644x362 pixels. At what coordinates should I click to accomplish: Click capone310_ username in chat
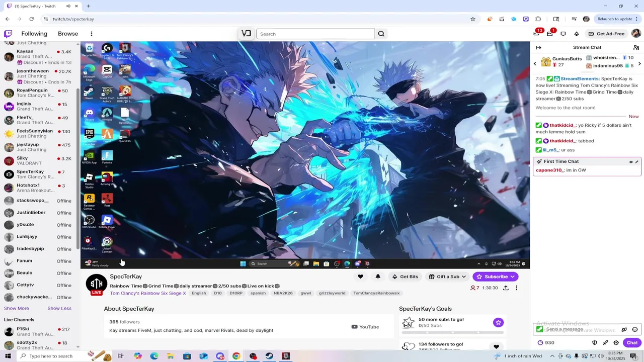click(550, 170)
